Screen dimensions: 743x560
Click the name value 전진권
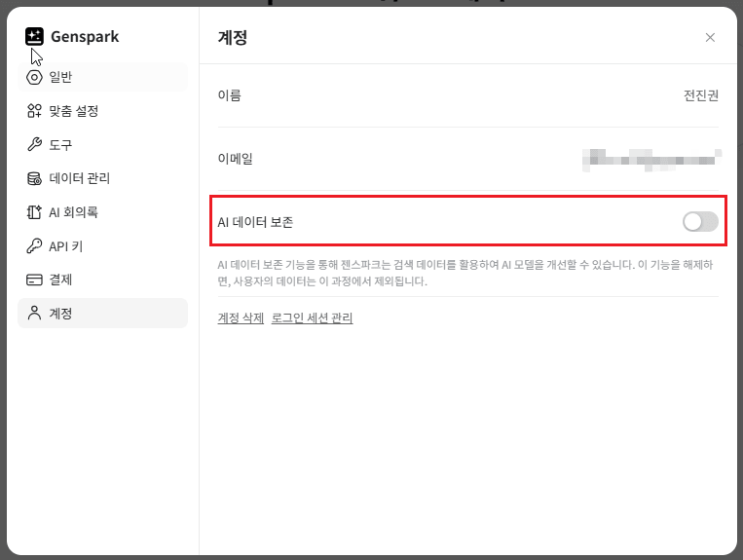[701, 95]
